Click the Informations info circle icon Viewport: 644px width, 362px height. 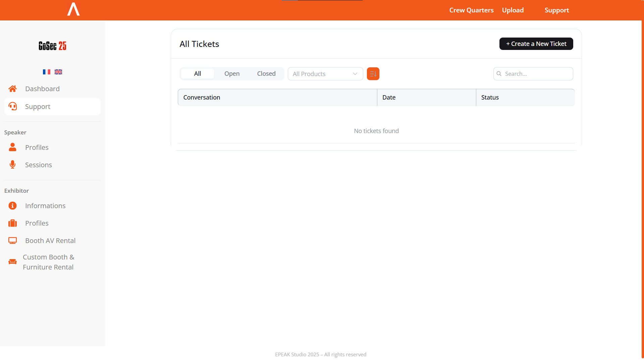pyautogui.click(x=12, y=205)
